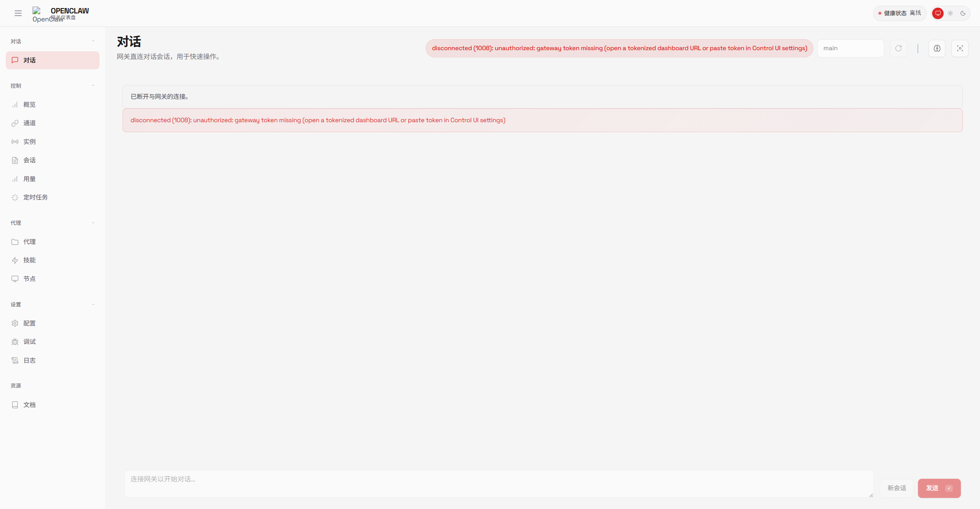Screen dimensions: 980x509
Task: Click the 新会话 new session button
Action: click(897, 488)
